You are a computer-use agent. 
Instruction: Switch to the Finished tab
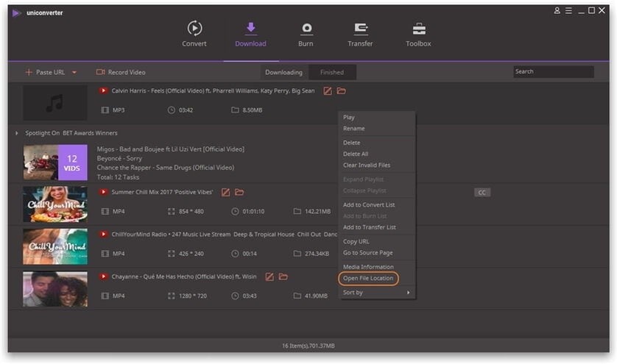point(332,72)
